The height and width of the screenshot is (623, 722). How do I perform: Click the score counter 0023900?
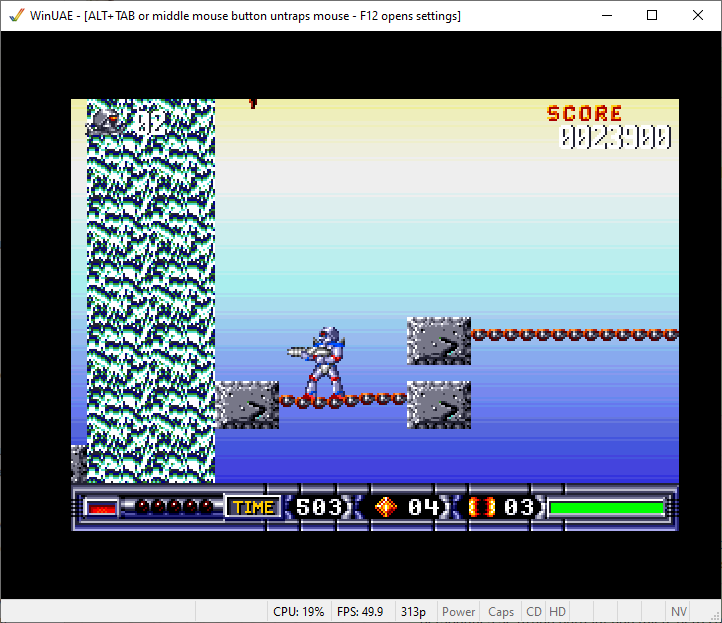pyautogui.click(x=615, y=137)
